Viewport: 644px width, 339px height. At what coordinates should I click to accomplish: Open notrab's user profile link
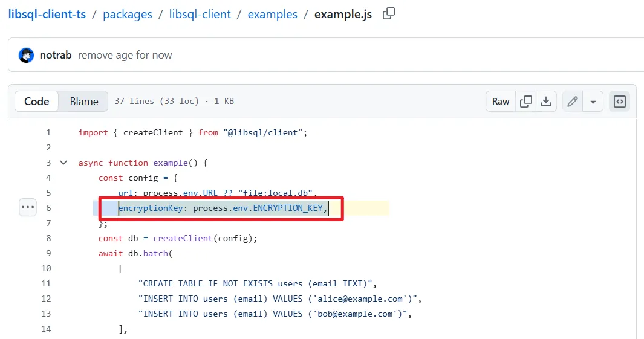click(x=56, y=55)
